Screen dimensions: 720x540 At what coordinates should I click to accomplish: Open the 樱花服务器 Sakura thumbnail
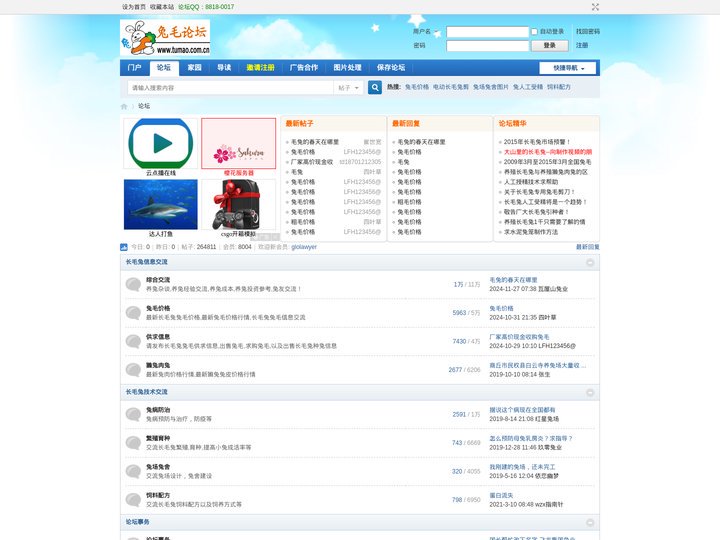238,143
